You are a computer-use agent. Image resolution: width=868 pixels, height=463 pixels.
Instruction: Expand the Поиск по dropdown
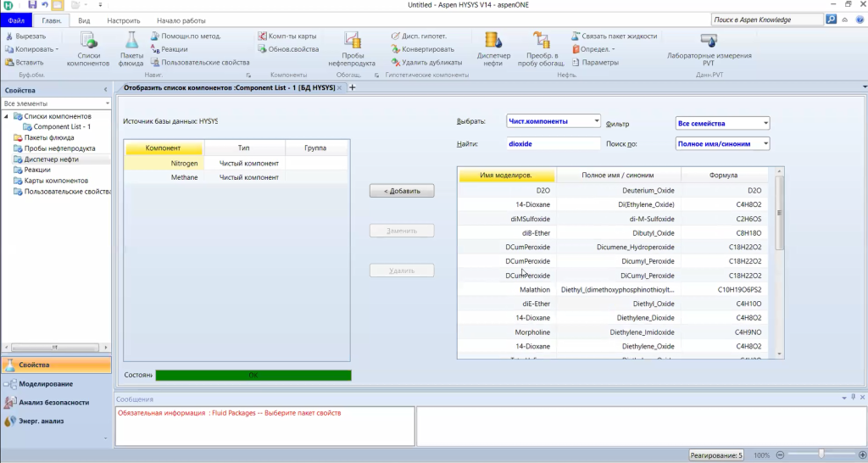[765, 144]
